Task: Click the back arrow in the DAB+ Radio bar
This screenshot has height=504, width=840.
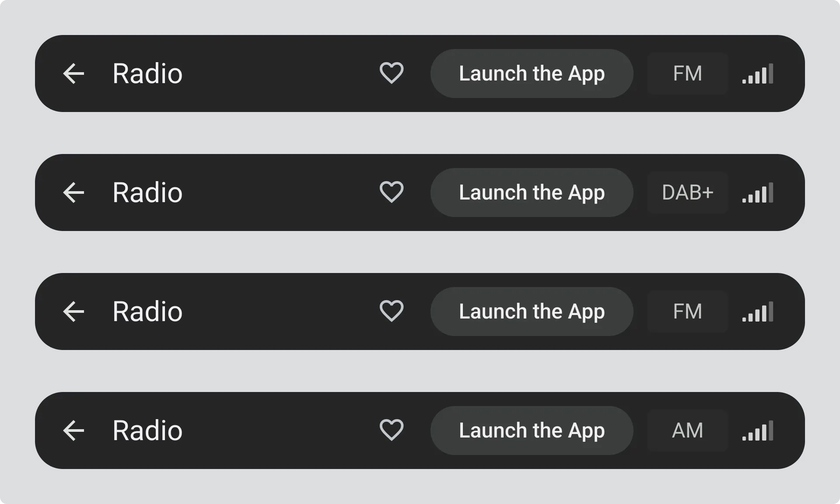Action: 73,192
